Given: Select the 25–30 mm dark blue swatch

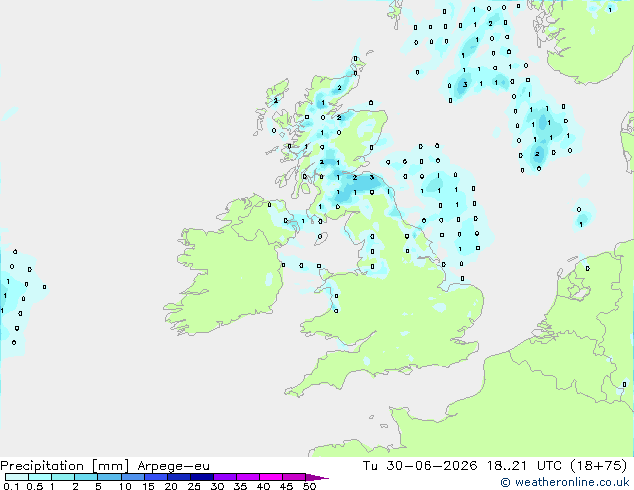Looking at the screenshot, I should point(201,477).
